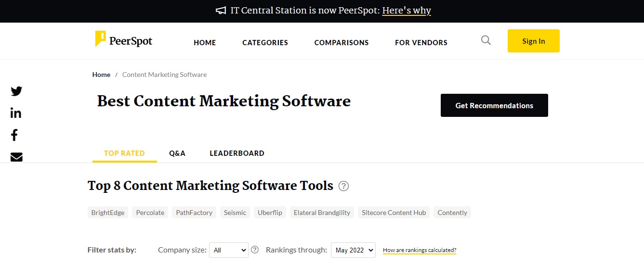The image size is (644, 265).
Task: Go to Home breadcrumb link
Action: [x=101, y=75]
